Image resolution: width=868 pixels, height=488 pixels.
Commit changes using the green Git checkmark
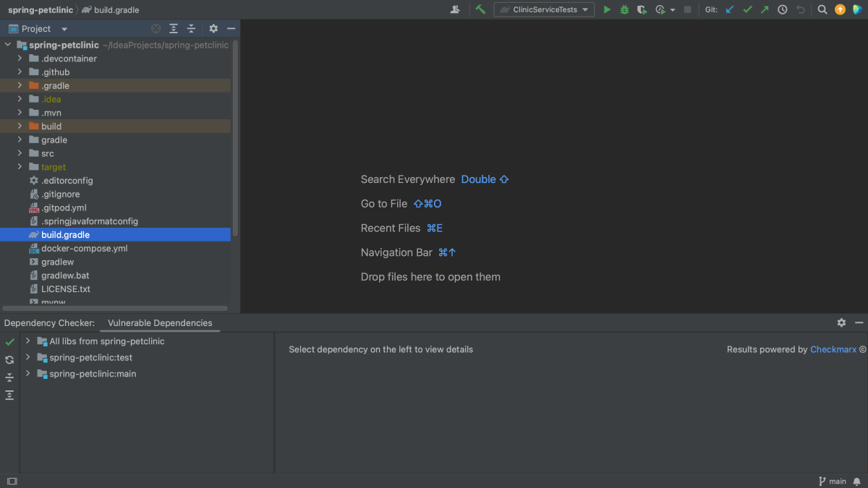[747, 9]
